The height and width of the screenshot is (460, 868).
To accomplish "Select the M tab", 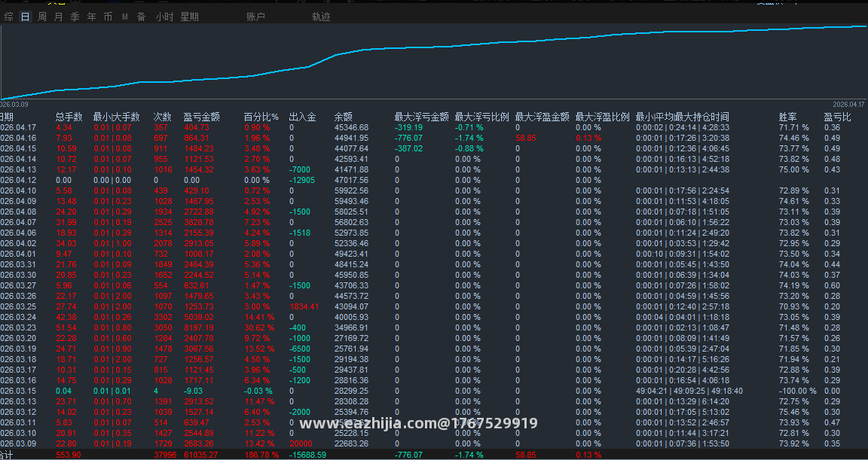I will click(x=124, y=17).
